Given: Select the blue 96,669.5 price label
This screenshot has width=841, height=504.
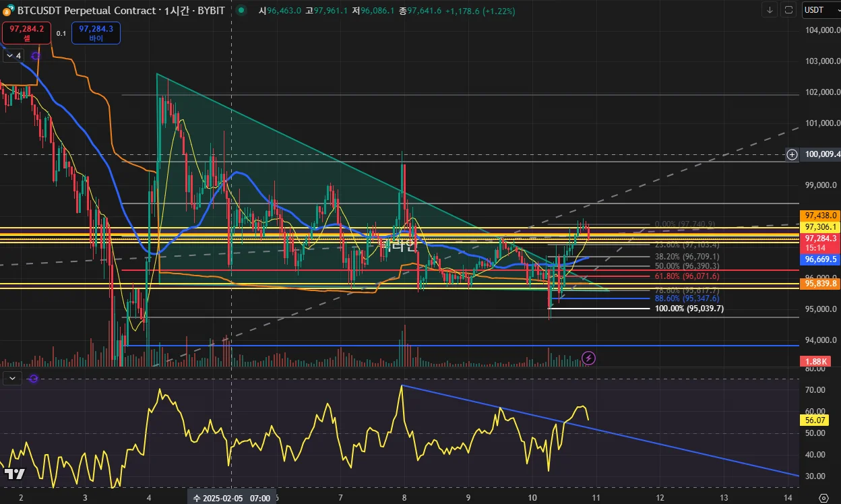Looking at the screenshot, I should (819, 259).
